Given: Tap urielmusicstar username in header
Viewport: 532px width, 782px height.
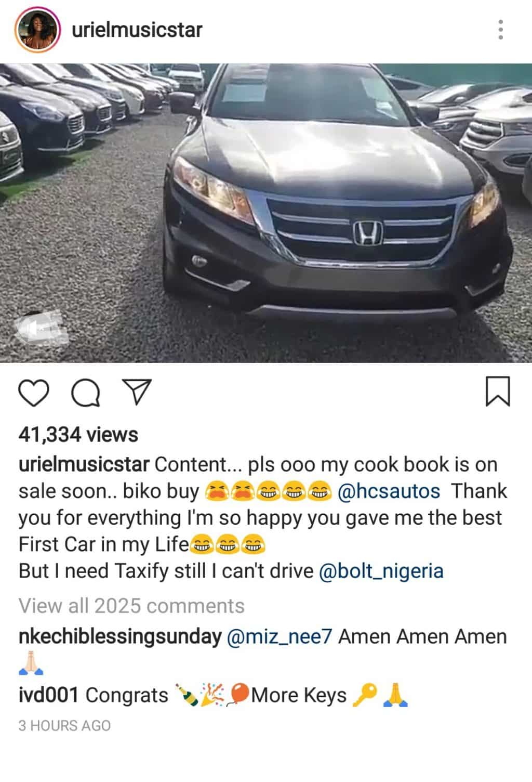Looking at the screenshot, I should [137, 30].
